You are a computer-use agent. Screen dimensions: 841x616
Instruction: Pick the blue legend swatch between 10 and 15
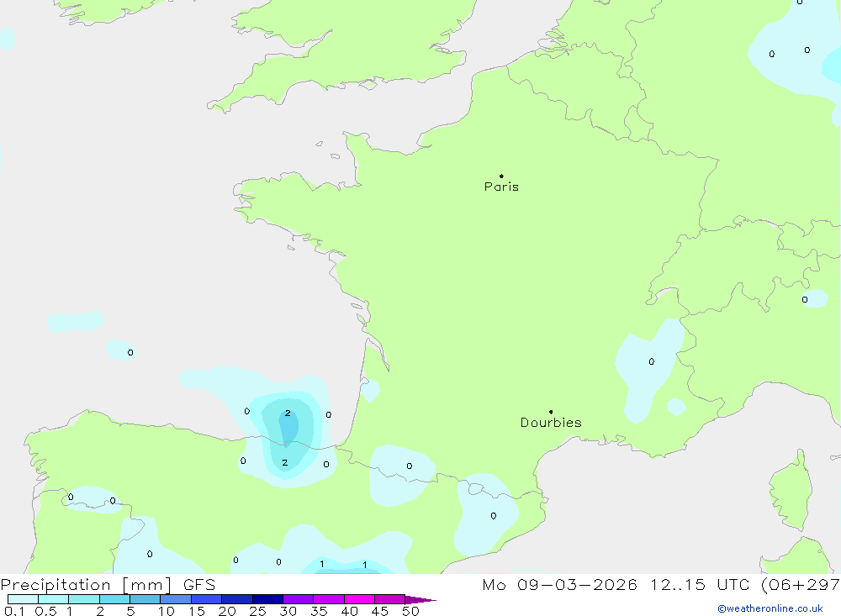click(x=176, y=599)
